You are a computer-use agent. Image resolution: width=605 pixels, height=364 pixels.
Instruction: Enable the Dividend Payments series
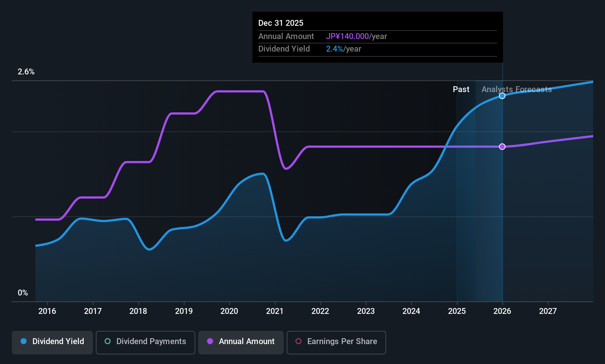click(145, 342)
